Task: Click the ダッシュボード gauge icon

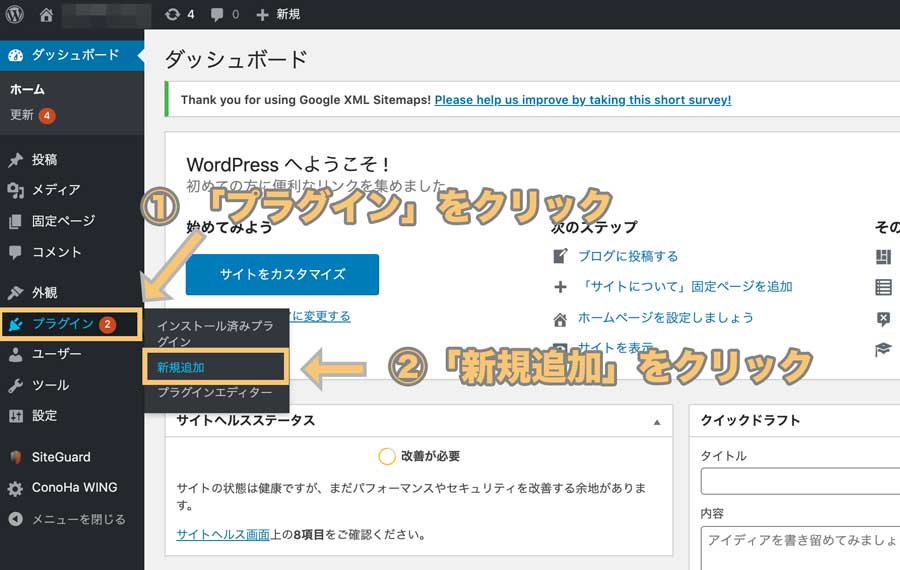Action: 15,55
